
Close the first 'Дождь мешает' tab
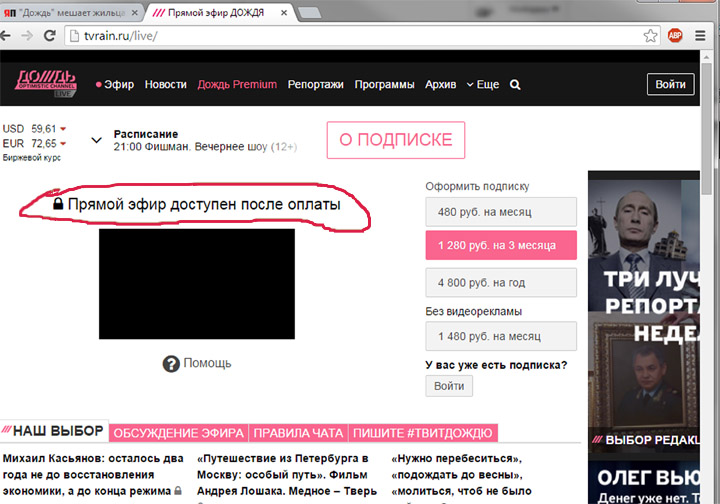pos(135,13)
